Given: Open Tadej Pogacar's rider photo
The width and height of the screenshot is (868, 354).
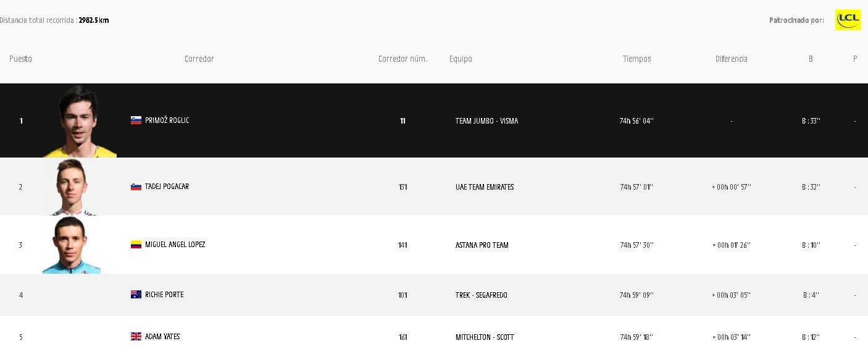Looking at the screenshot, I should pos(72,187).
